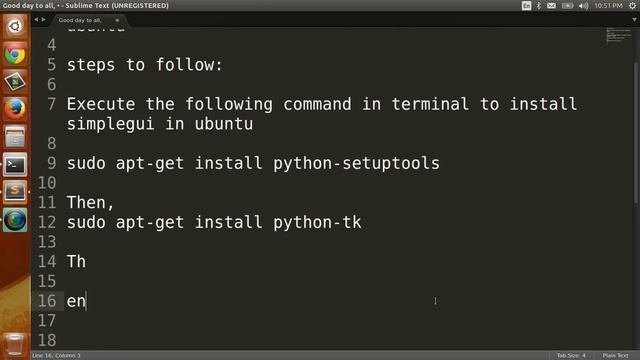Open the Plain Text syntax selector
Image resolution: width=640 pixels, height=360 pixels.
[x=616, y=356]
